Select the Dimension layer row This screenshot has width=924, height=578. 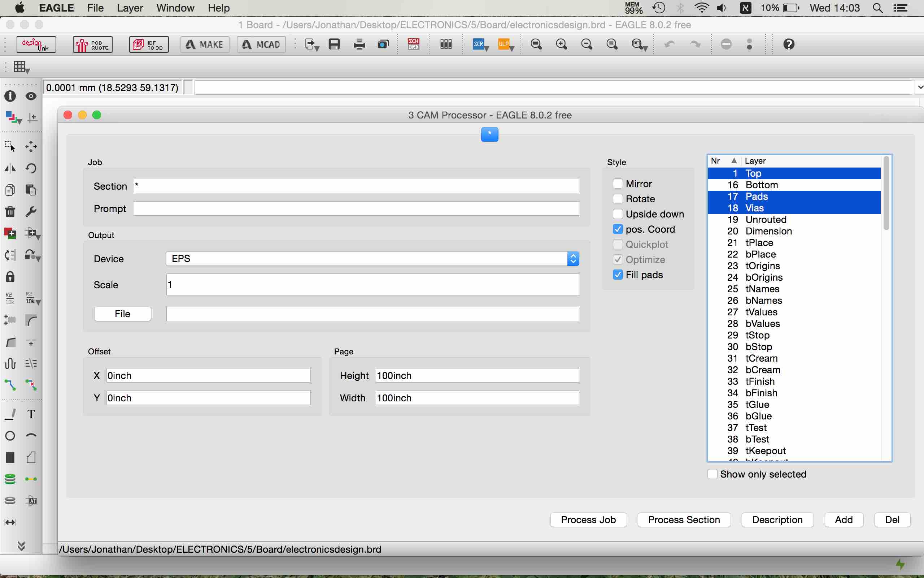pyautogui.click(x=794, y=231)
